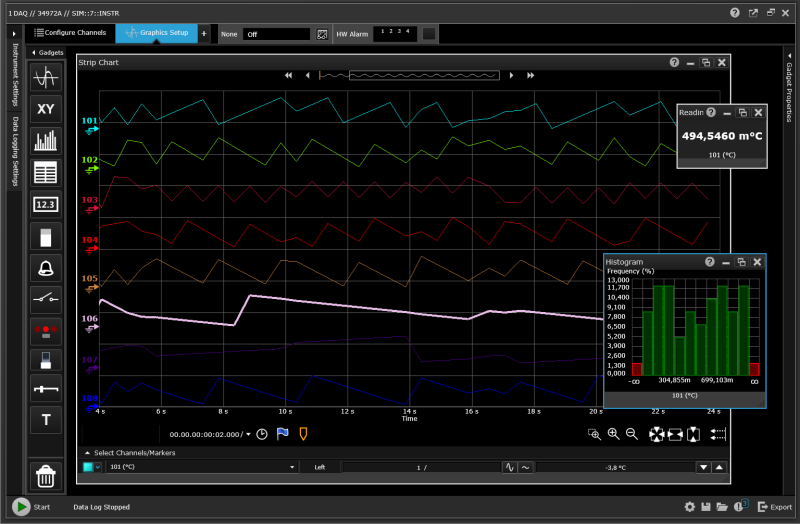Open file with the folder icon
The image size is (800, 524).
click(x=722, y=507)
